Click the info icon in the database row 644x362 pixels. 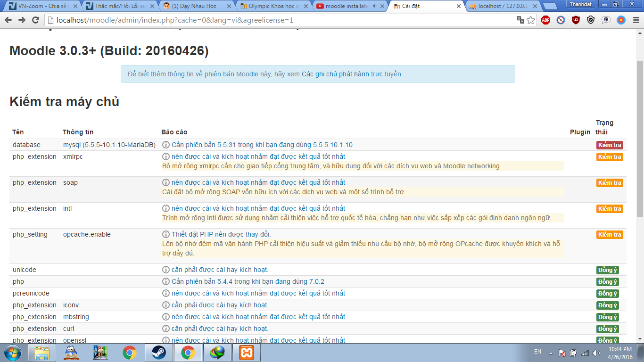click(x=166, y=145)
